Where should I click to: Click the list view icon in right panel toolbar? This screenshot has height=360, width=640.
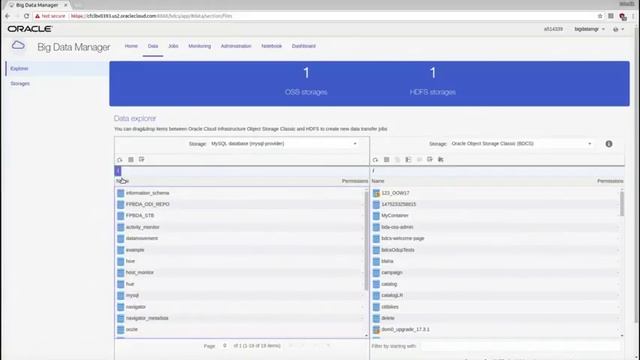click(386, 160)
